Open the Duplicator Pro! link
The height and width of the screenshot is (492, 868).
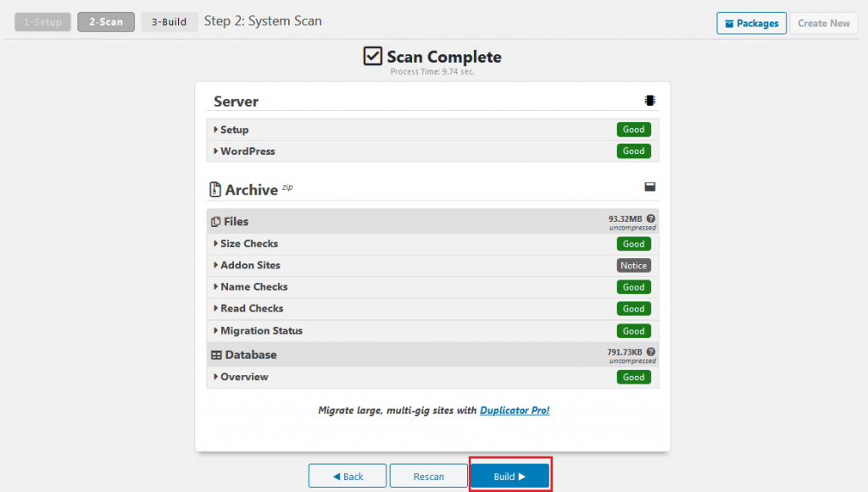[515, 410]
